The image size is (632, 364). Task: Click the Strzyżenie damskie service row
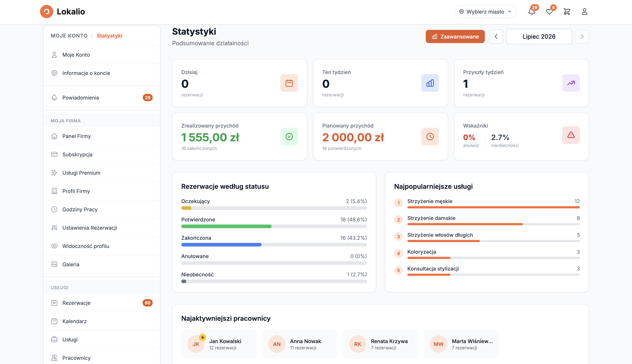pyautogui.click(x=487, y=220)
